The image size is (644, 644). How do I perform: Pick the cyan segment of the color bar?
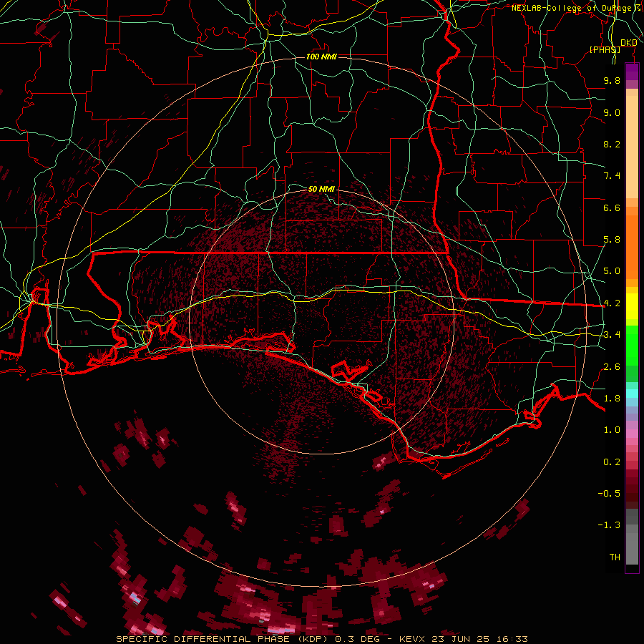click(632, 394)
